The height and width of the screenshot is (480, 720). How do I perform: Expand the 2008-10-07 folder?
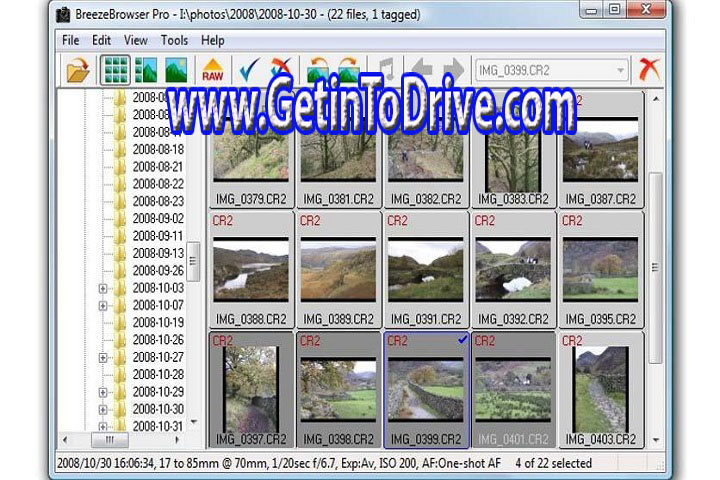(103, 306)
